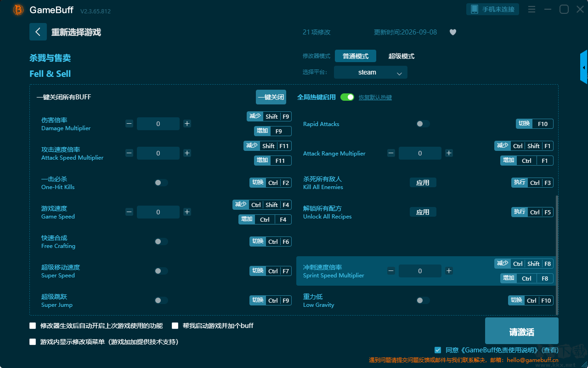
Task: Decrease Sprint Speed Multiplier value
Action: [391, 271]
